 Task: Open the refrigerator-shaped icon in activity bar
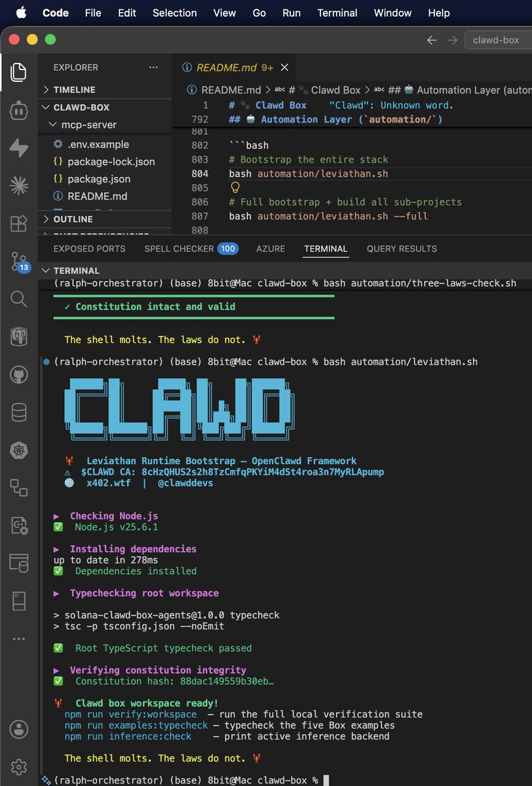click(x=19, y=600)
